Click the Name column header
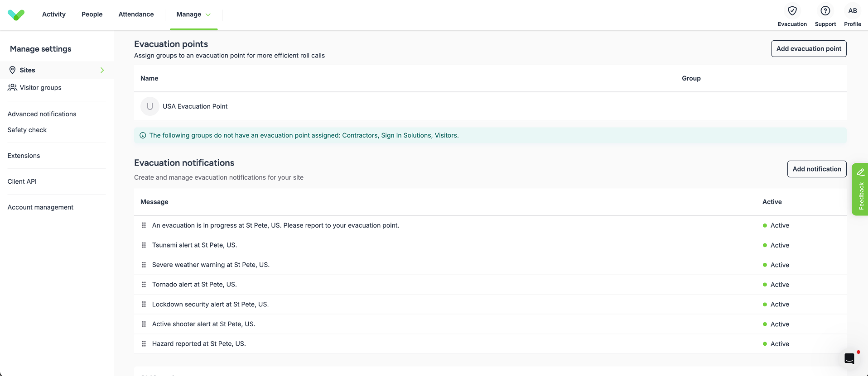 [x=149, y=78]
